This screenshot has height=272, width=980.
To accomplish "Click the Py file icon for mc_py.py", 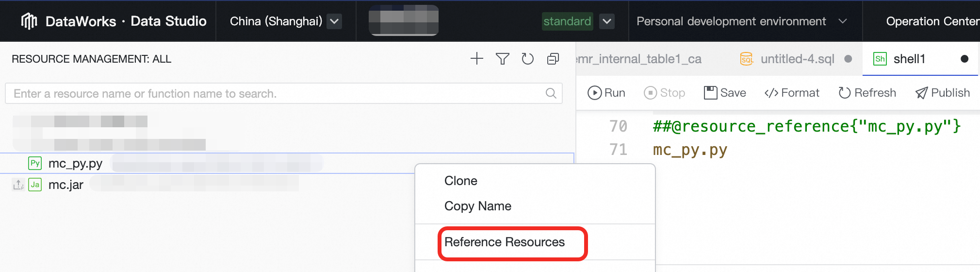I will point(35,163).
